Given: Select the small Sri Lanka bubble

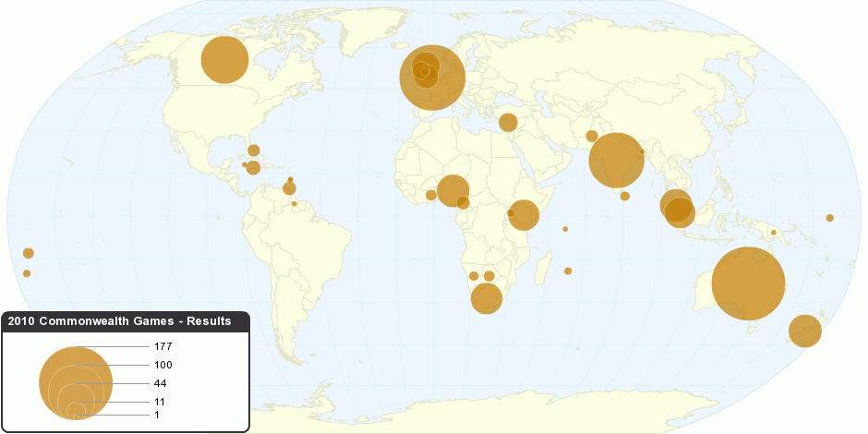Looking at the screenshot, I should 625,196.
